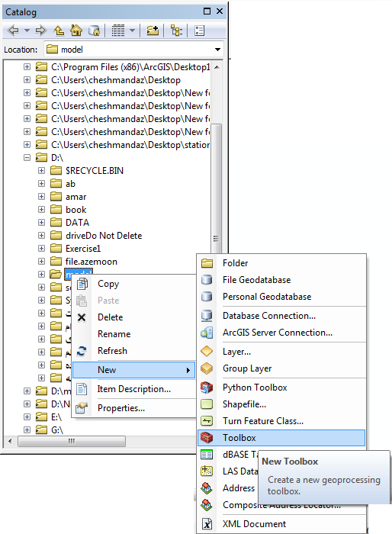Click the Back arrow in Catalog toolbar
The width and height of the screenshot is (392, 534).
pos(13,31)
